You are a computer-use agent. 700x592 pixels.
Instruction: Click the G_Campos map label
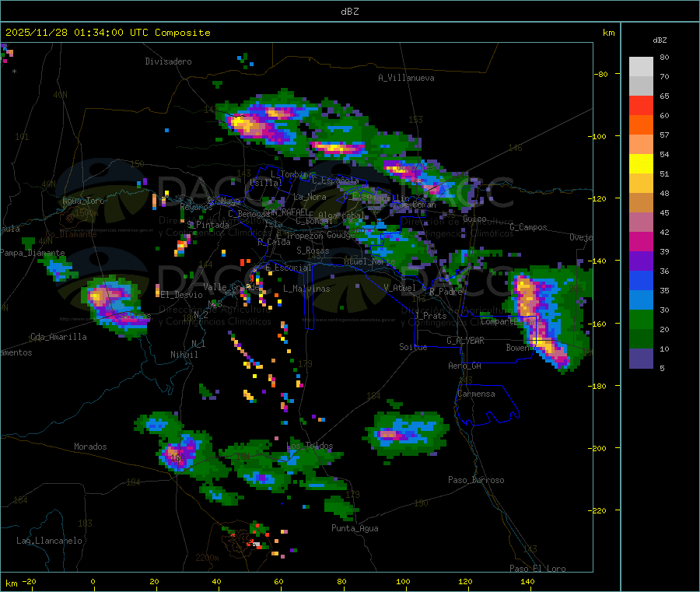pyautogui.click(x=528, y=228)
